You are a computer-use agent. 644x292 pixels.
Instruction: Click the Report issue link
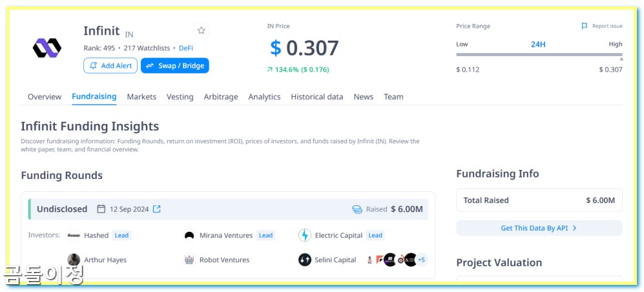tap(607, 26)
